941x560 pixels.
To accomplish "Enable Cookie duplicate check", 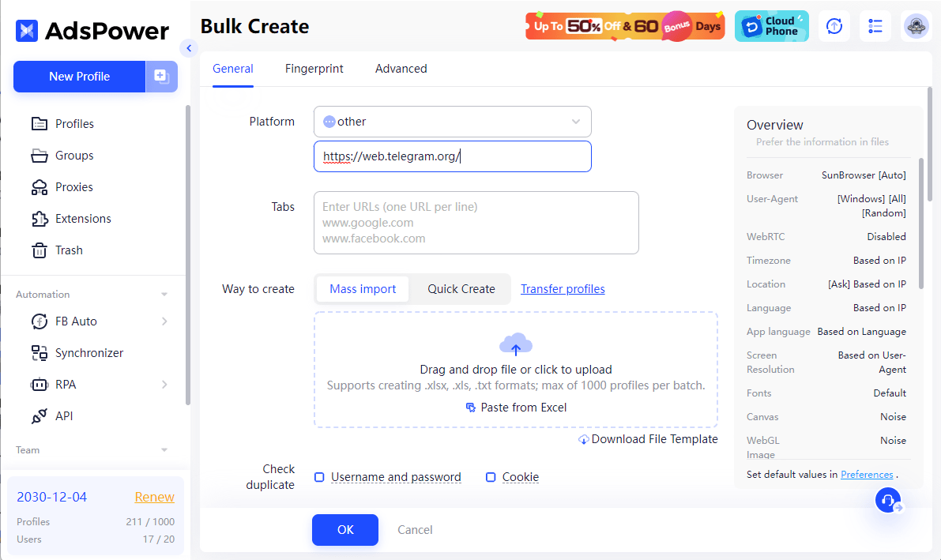I will pos(491,477).
